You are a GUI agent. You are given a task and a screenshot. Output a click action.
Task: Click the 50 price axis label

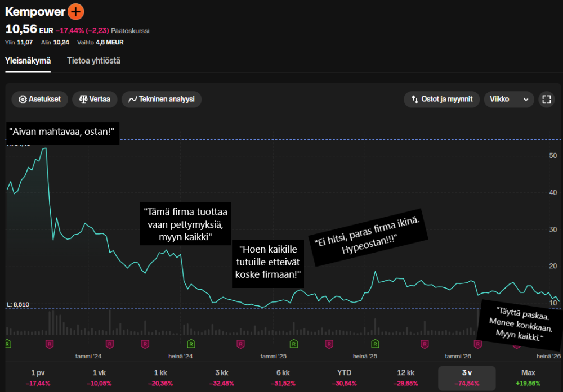click(x=553, y=156)
